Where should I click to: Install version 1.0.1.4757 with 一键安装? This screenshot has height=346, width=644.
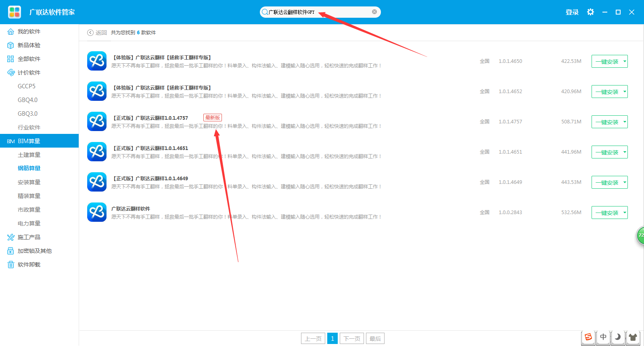pos(607,122)
